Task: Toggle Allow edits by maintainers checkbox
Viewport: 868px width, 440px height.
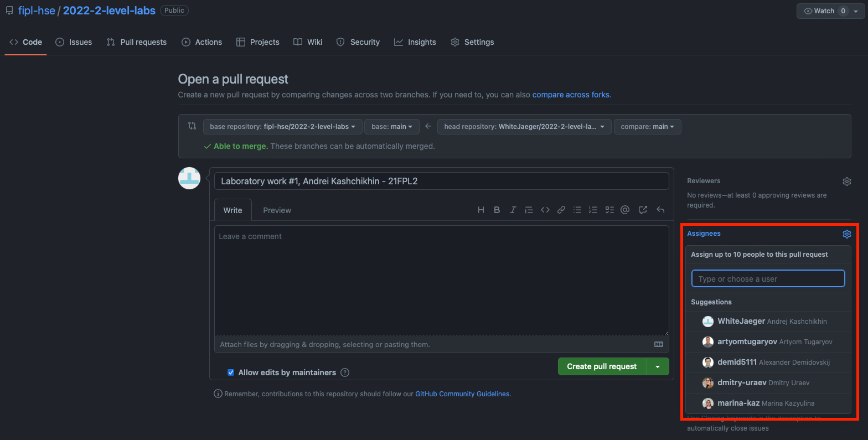Action: pyautogui.click(x=231, y=372)
